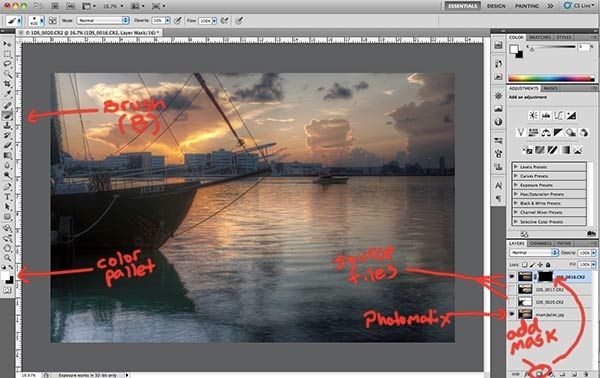Open the brush Mode dropdown

point(103,20)
